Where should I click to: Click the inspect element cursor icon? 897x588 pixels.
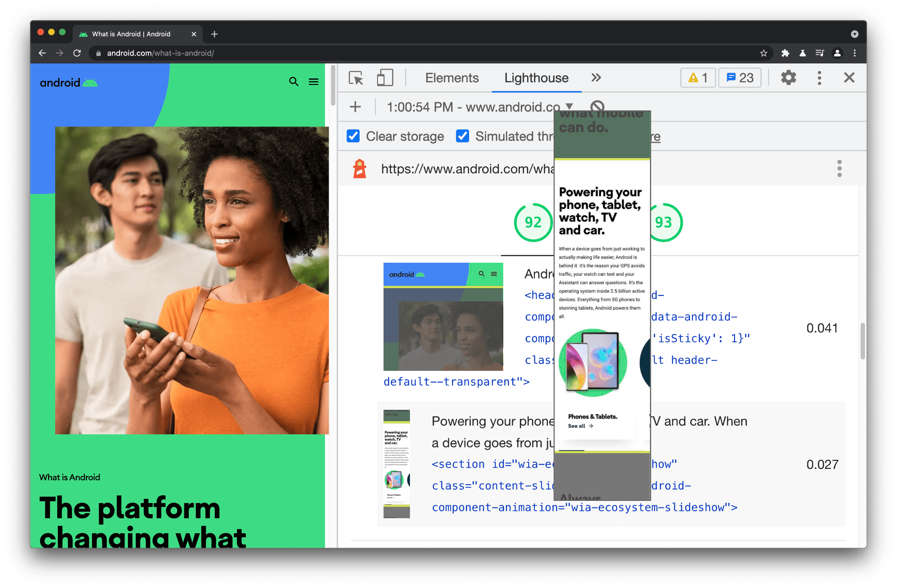355,78
